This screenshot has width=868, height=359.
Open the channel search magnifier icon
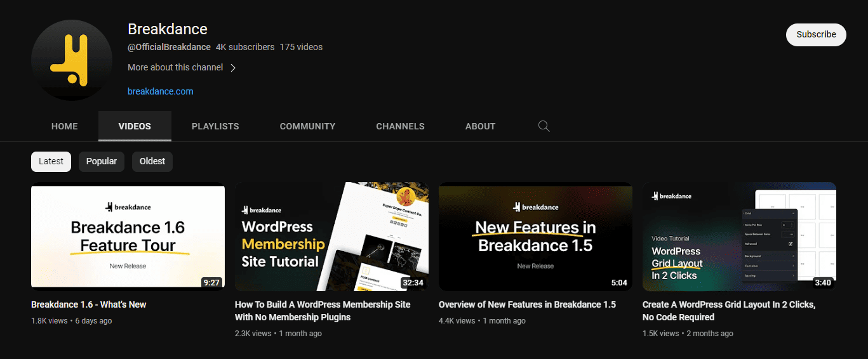[544, 126]
